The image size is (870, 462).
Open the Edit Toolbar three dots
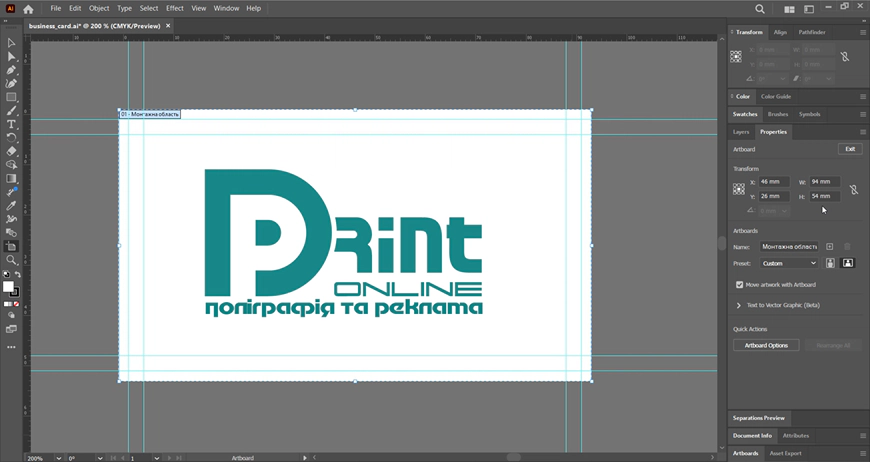click(11, 347)
